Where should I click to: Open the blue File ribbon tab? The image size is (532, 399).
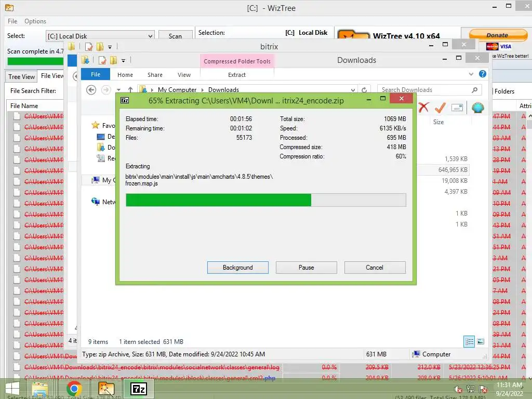point(96,74)
